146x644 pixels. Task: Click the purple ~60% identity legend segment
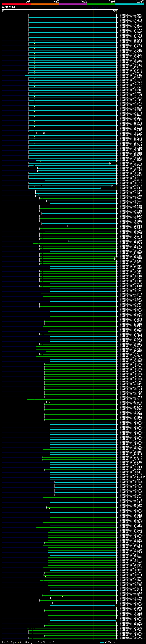pos(73,4)
